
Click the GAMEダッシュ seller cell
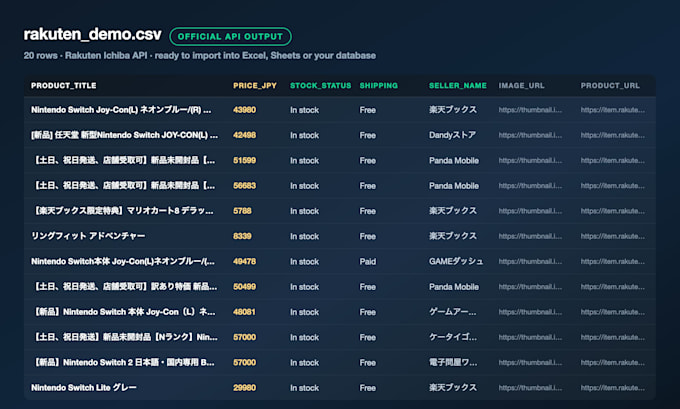tap(456, 261)
